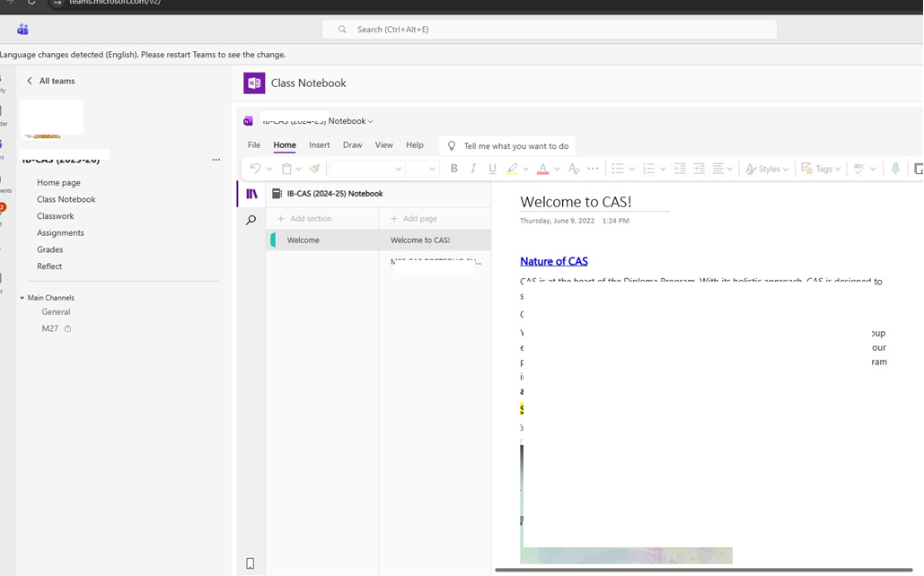Apply the red font color
924x576 pixels.
pyautogui.click(x=542, y=169)
